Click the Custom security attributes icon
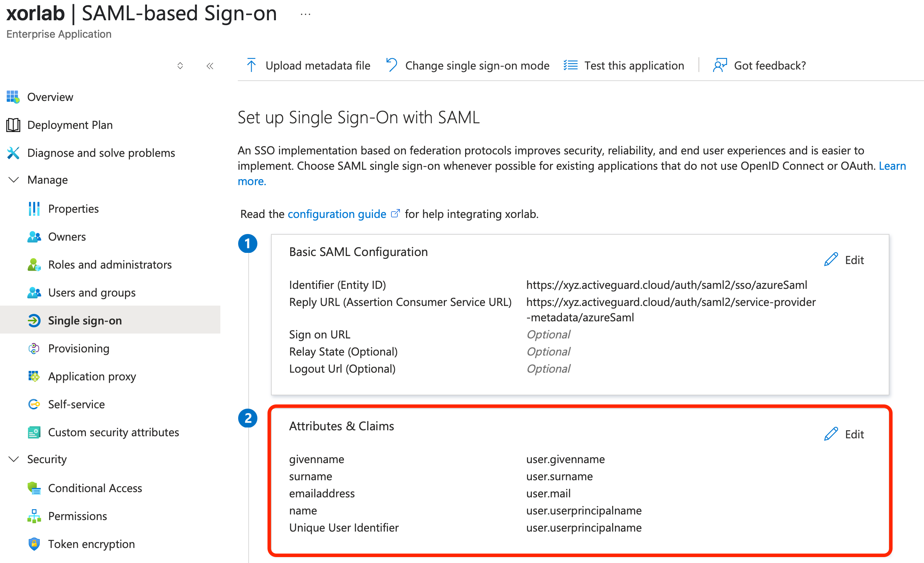This screenshot has width=924, height=563. (x=34, y=432)
